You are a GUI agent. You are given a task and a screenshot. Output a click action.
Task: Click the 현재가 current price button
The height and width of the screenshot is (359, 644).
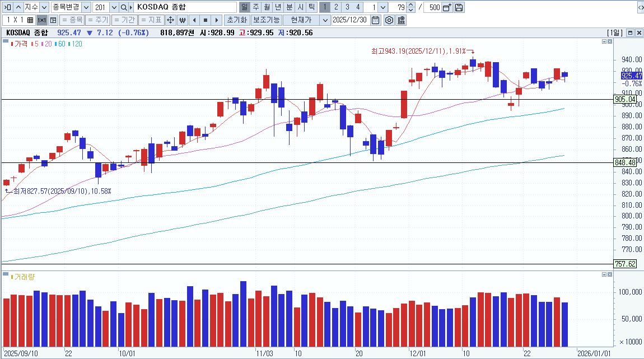[x=301, y=20]
